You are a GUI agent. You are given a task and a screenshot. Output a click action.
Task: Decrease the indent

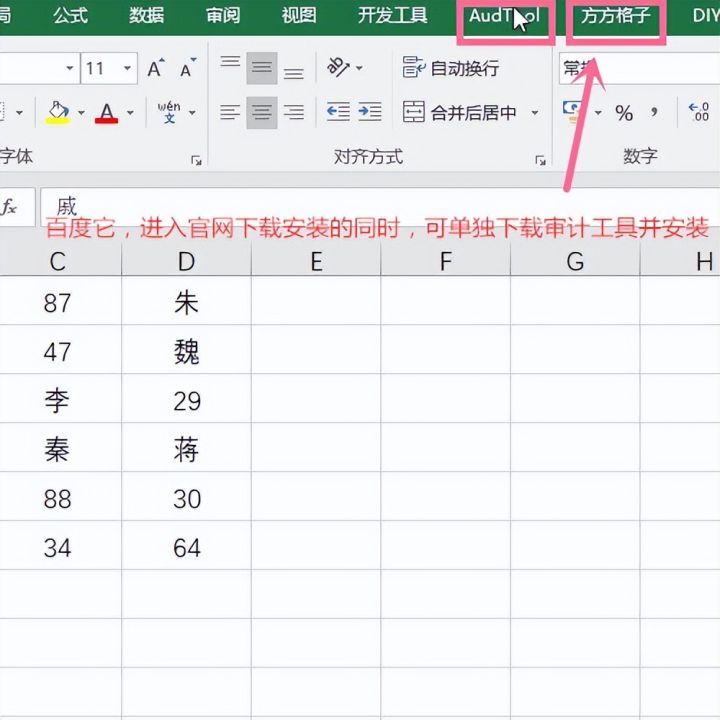(338, 112)
